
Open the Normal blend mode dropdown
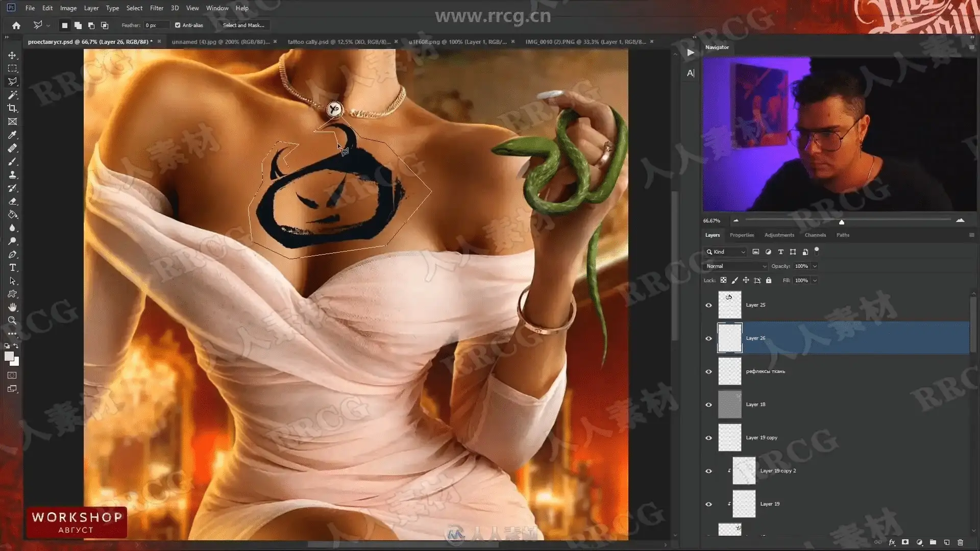coord(736,266)
